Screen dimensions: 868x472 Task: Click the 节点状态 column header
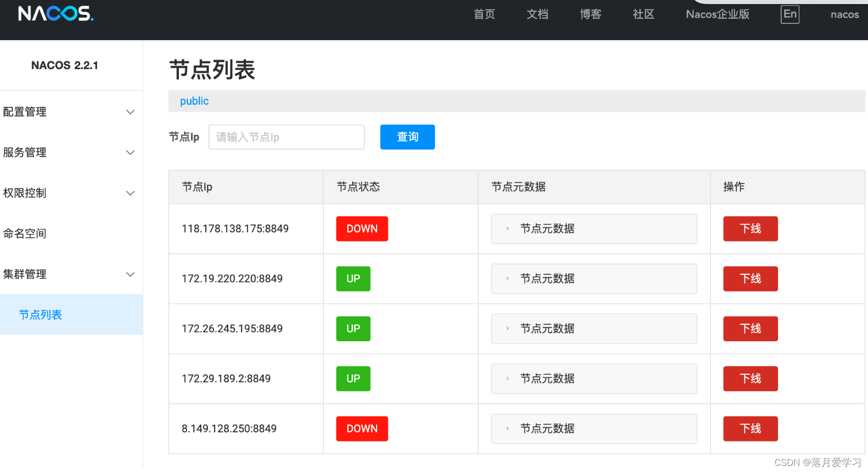(401, 187)
